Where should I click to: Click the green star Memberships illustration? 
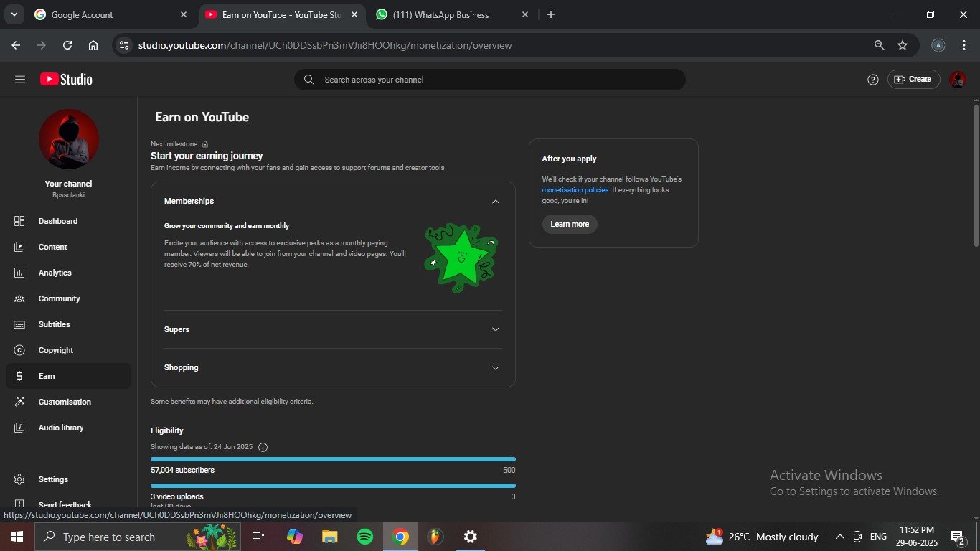pyautogui.click(x=461, y=258)
